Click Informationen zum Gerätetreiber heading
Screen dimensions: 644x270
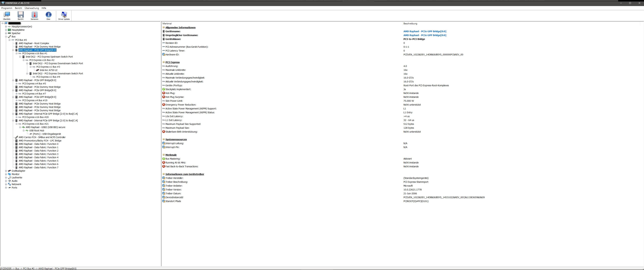click(x=185, y=174)
